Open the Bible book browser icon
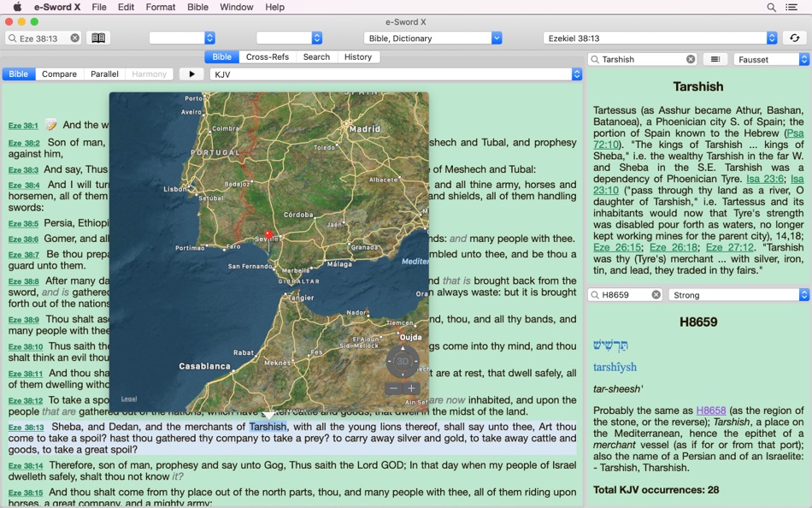 (x=99, y=38)
